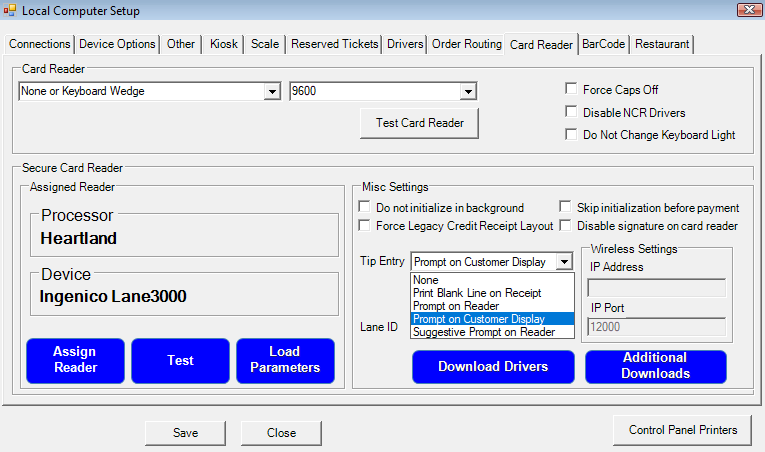Click the IP Port field showing 12000
The width and height of the screenshot is (765, 452).
[657, 327]
